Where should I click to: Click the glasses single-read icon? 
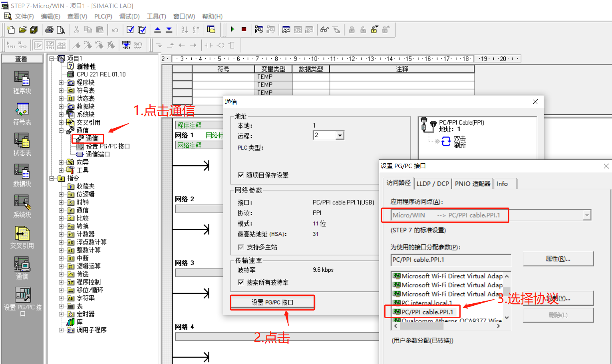pos(324,30)
